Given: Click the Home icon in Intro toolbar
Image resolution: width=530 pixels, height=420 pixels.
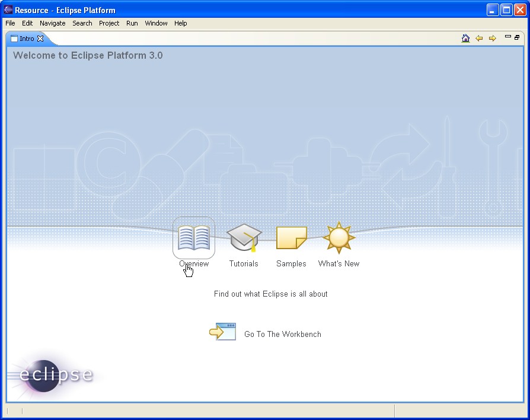Looking at the screenshot, I should pos(465,38).
